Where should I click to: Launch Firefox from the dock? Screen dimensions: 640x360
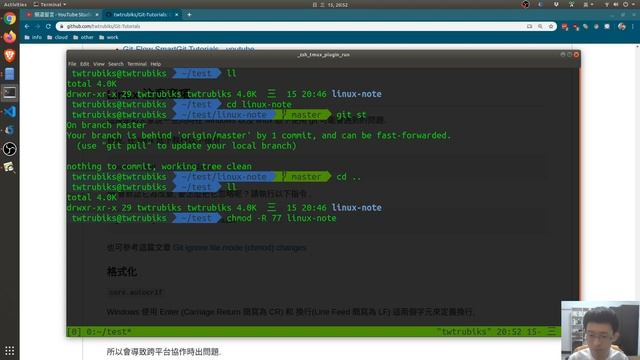tap(10, 37)
